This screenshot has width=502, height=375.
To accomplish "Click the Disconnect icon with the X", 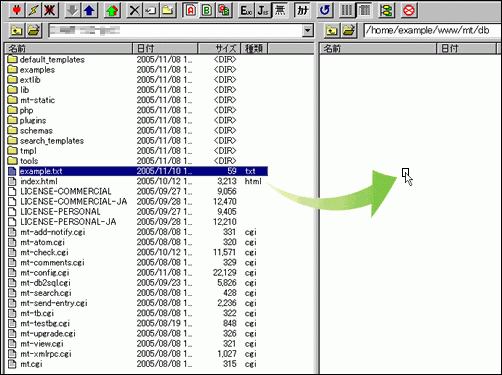I will tap(49, 10).
